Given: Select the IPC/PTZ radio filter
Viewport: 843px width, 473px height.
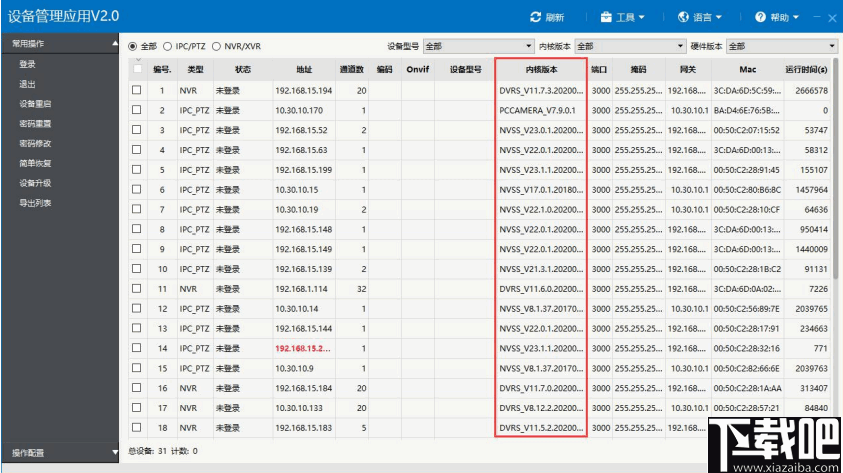Looking at the screenshot, I should tap(167, 46).
